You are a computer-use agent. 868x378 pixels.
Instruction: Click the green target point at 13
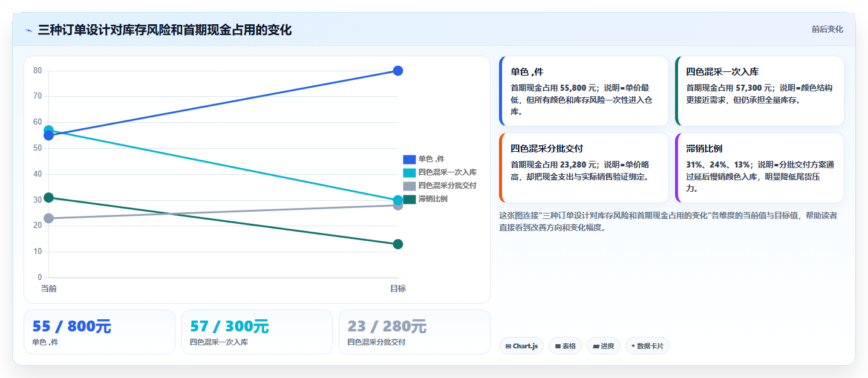[398, 244]
